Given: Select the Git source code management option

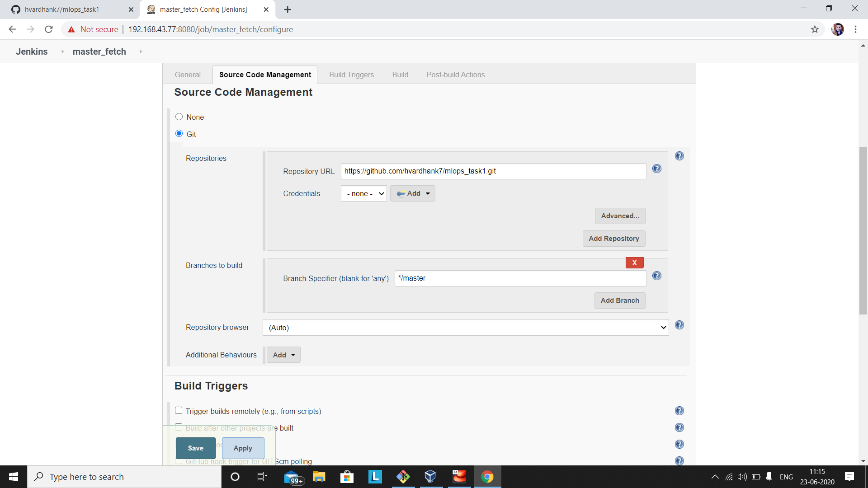Looking at the screenshot, I should tap(179, 133).
